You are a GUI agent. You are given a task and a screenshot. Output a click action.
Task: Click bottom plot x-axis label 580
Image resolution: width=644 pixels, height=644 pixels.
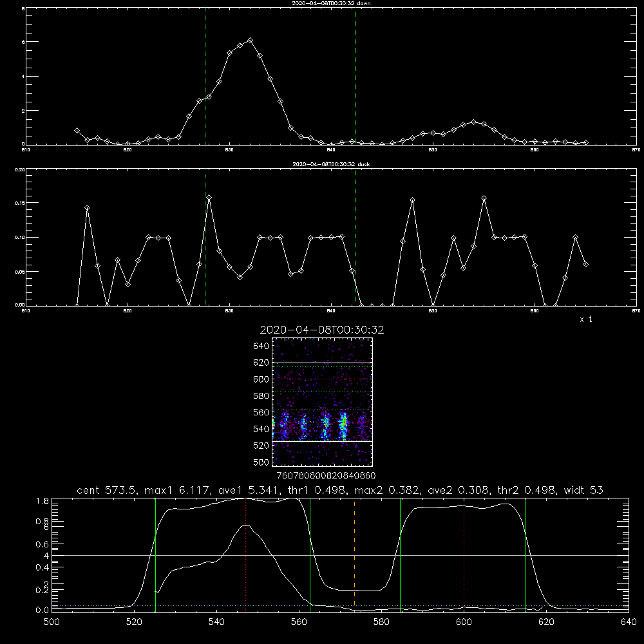tap(381, 622)
